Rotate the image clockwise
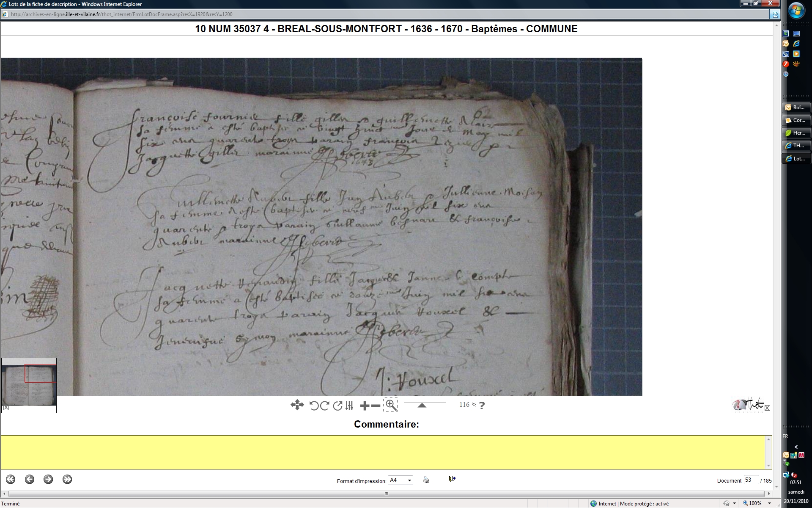Viewport: 812px width, 508px height. (x=325, y=406)
